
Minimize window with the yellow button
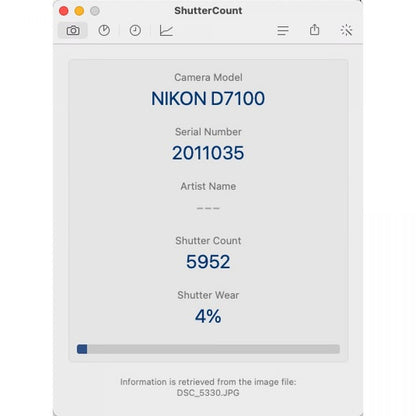point(79,11)
